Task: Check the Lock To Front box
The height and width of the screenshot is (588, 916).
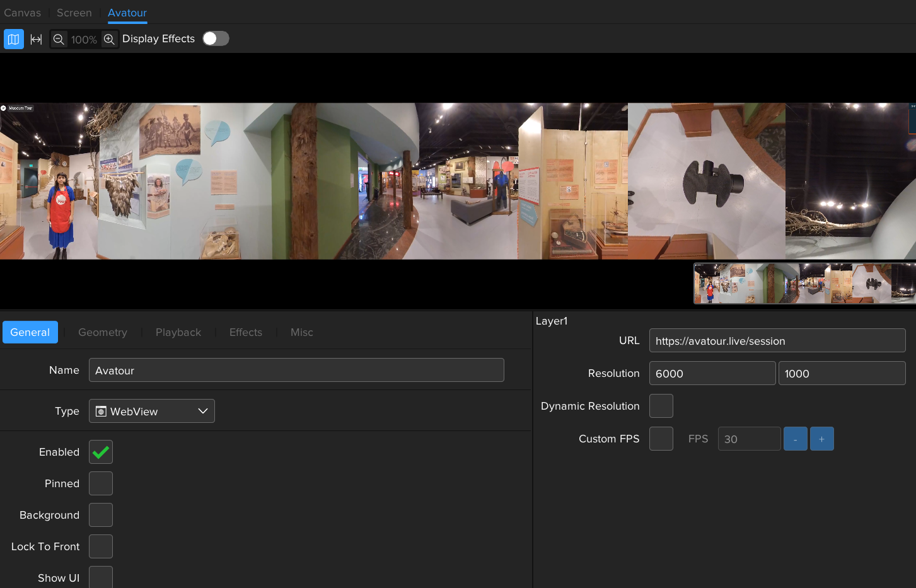Action: coord(101,546)
